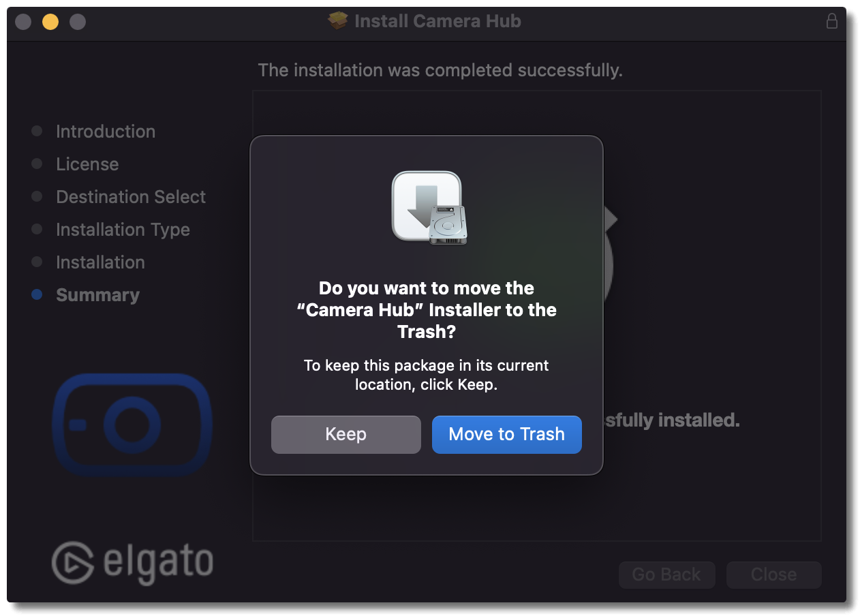Click the "Install Camera Hub" window title text
This screenshot has width=860, height=616.
[x=437, y=21]
